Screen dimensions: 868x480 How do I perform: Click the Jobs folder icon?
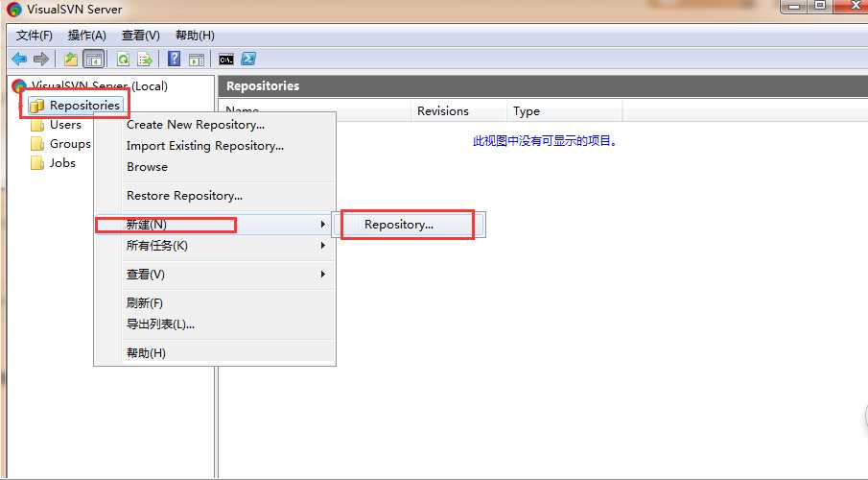tap(37, 163)
